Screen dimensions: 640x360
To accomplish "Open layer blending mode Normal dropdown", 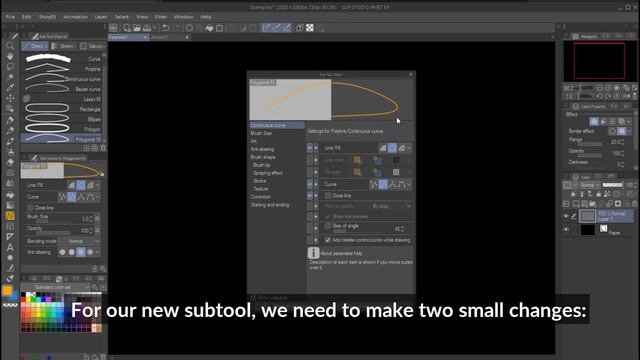I will click(590, 185).
